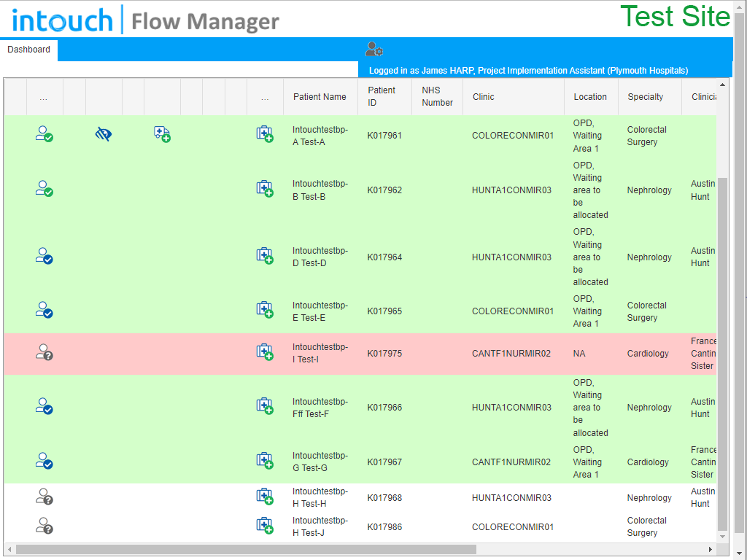Click patient ID K017967
This screenshot has height=560, width=747.
coord(384,462)
